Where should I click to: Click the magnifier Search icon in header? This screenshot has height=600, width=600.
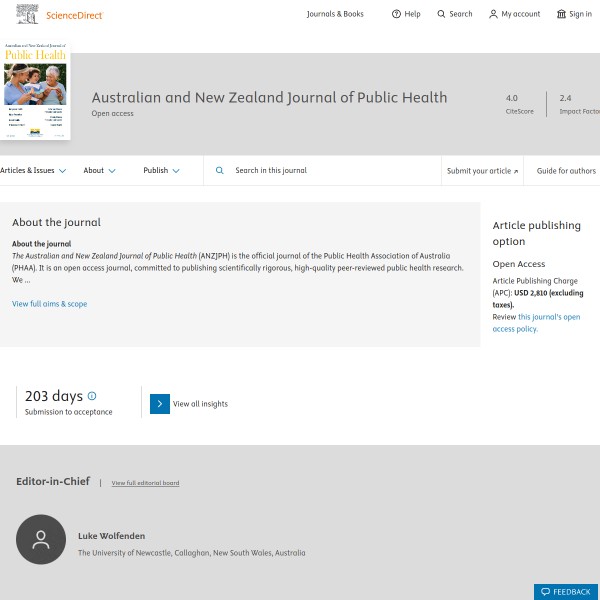point(442,14)
